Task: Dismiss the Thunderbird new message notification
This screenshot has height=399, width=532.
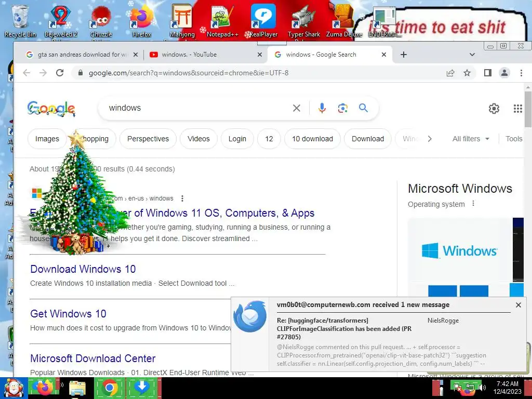Action: click(x=518, y=305)
